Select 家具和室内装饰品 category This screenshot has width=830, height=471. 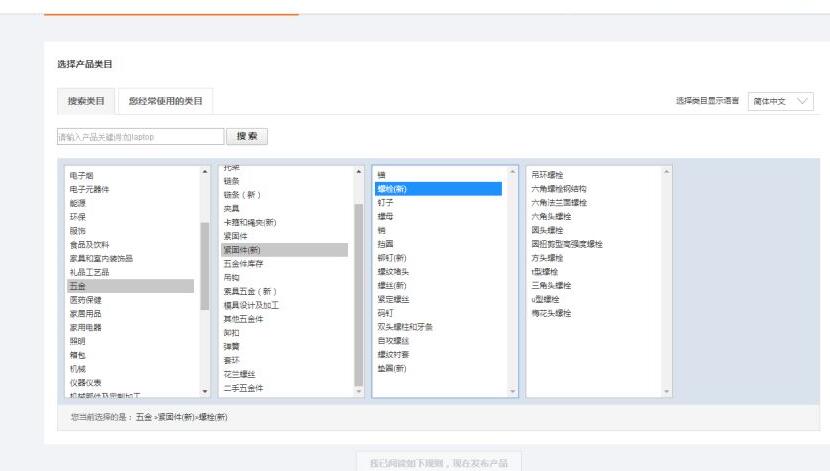(x=101, y=258)
